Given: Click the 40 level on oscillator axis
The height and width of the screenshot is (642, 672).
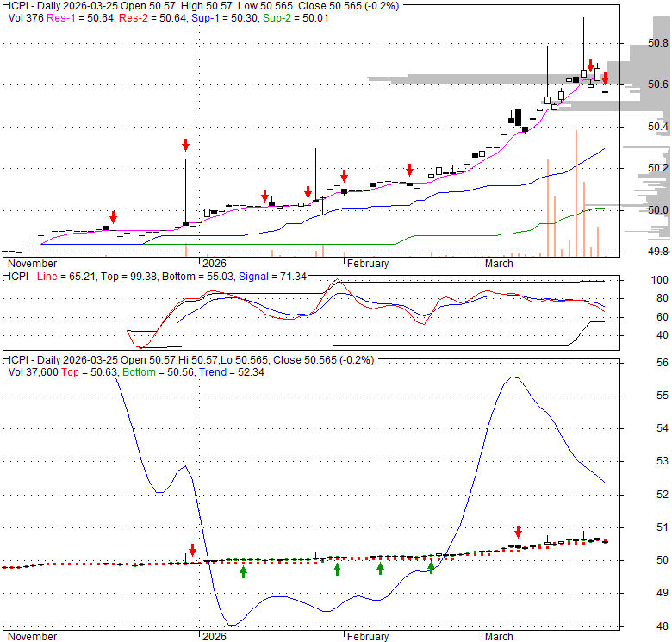Looking at the screenshot, I should coord(663,335).
